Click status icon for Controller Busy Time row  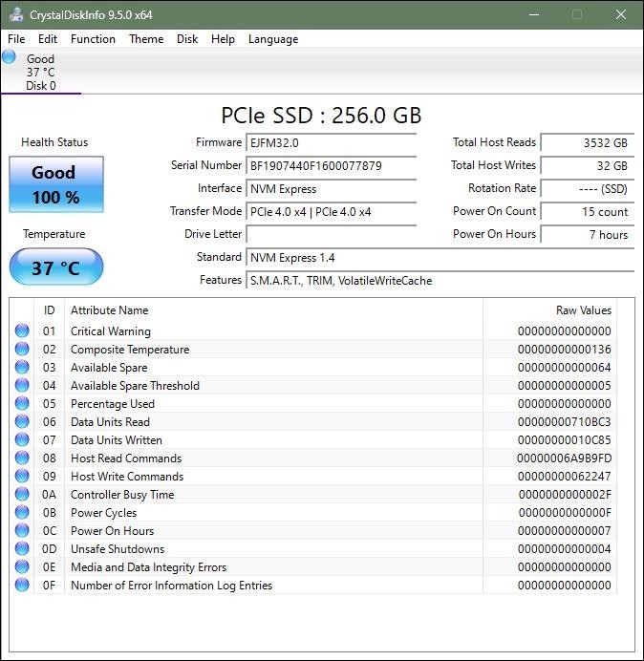click(22, 494)
